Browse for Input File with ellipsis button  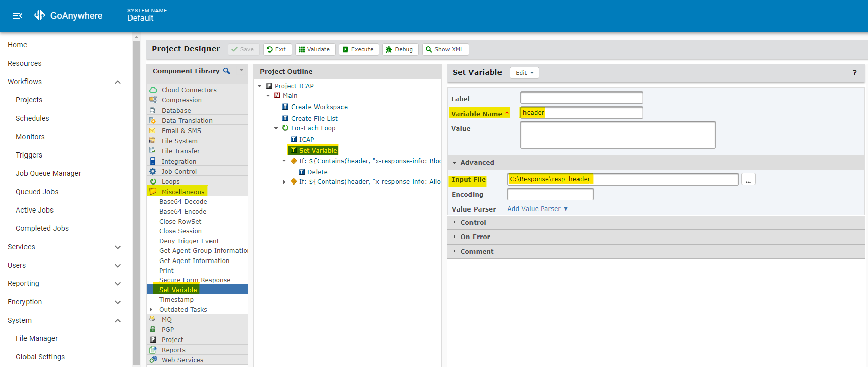click(x=748, y=179)
